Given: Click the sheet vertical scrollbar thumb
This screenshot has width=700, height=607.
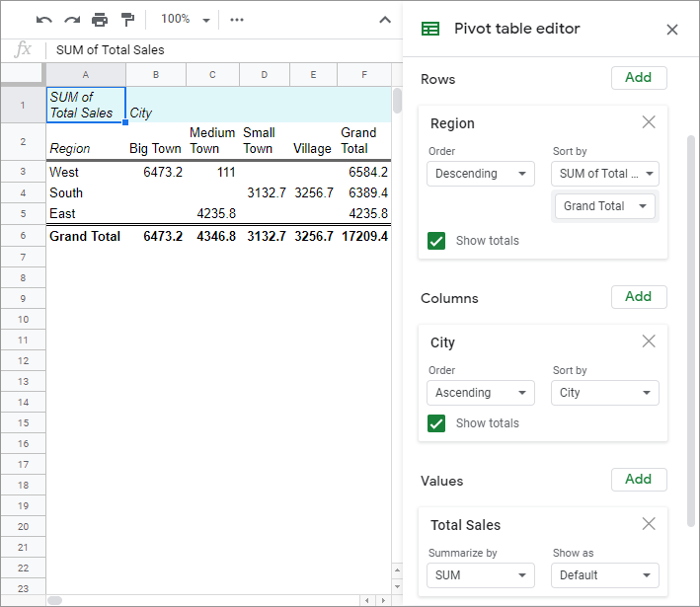Looking at the screenshot, I should point(397,101).
